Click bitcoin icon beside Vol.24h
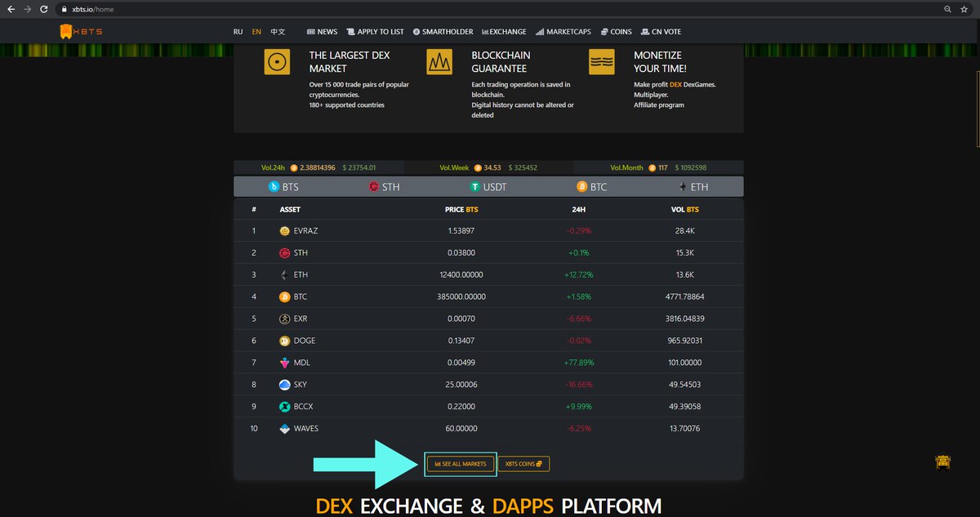This screenshot has height=517, width=980. (294, 167)
